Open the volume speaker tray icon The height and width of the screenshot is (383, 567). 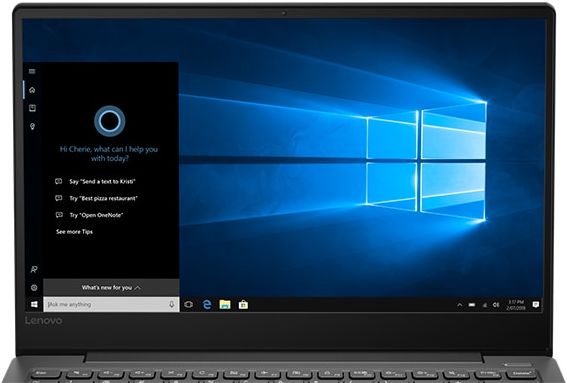496,305
